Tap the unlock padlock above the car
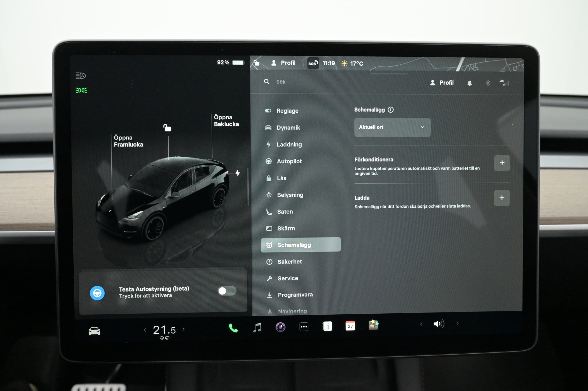The height and width of the screenshot is (391, 588). (167, 128)
